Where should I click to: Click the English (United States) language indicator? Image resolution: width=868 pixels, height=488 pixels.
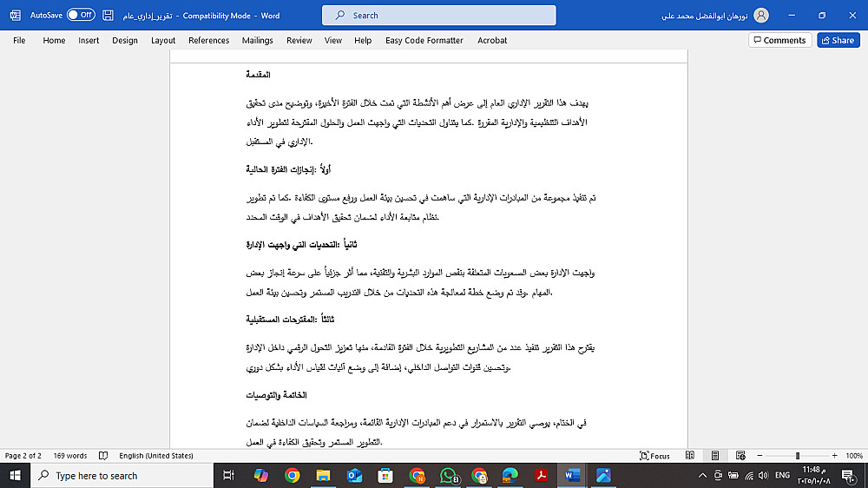156,456
